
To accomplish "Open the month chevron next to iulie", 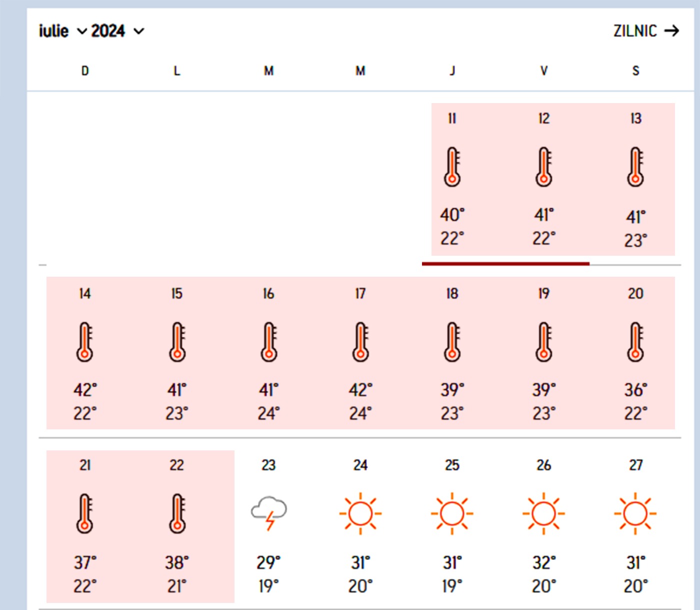I will [81, 31].
